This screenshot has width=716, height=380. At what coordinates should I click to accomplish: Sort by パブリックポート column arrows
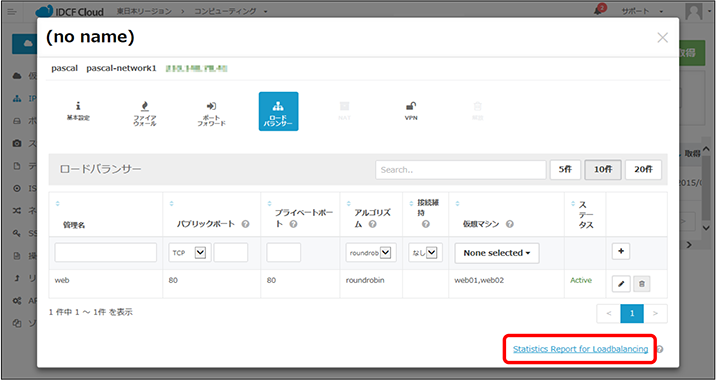coord(171,204)
